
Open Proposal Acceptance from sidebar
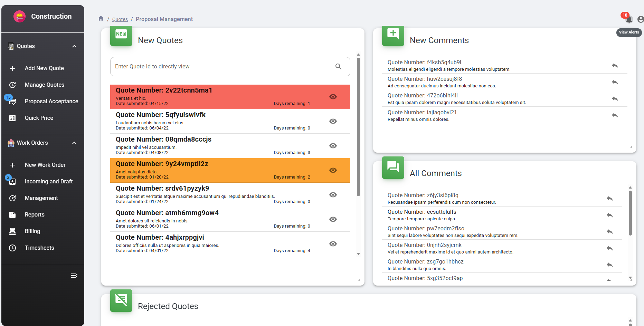coord(51,101)
